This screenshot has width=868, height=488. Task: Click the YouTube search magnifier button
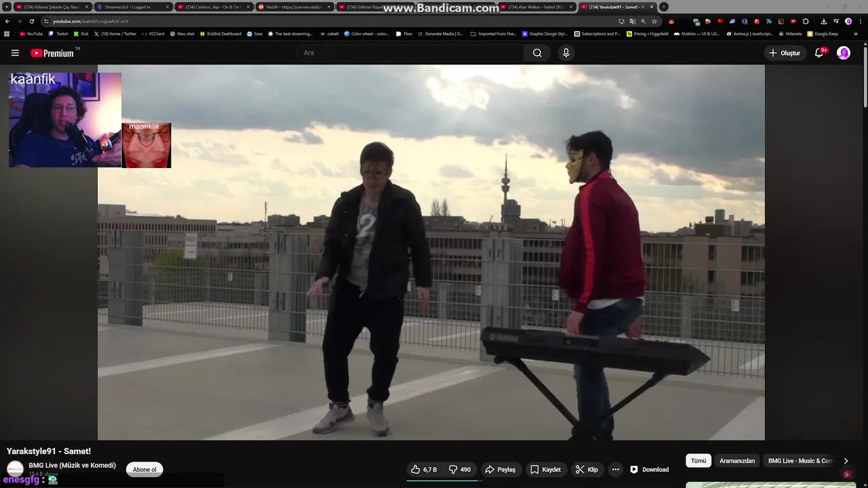click(537, 53)
